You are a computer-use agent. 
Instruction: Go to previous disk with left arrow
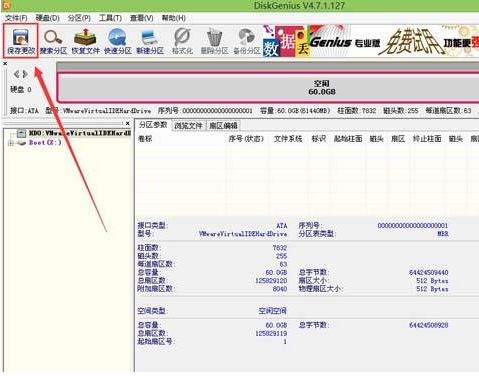click(16, 74)
